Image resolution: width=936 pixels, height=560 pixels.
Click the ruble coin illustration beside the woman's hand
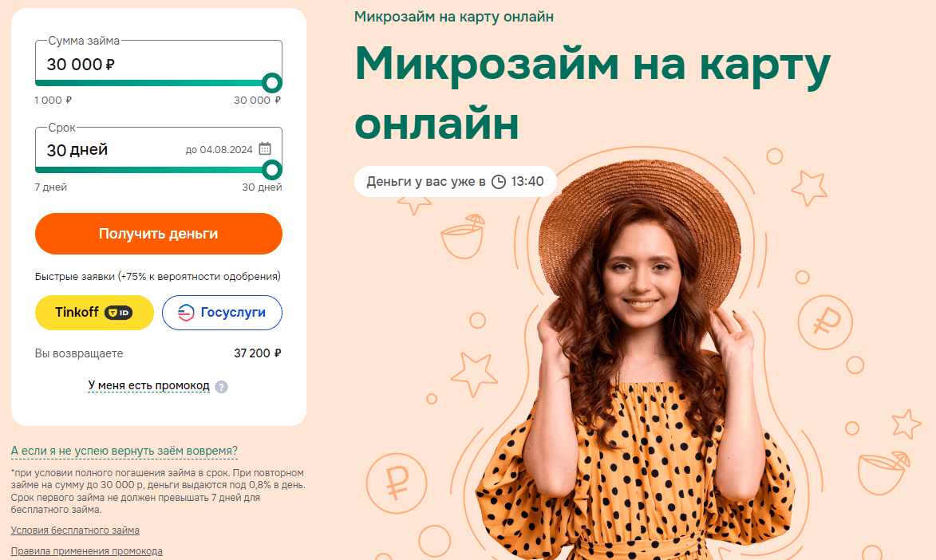tap(826, 322)
